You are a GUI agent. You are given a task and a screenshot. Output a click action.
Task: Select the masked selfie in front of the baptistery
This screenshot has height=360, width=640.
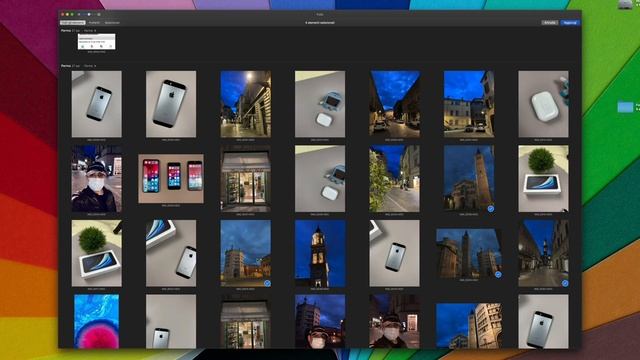[320, 321]
